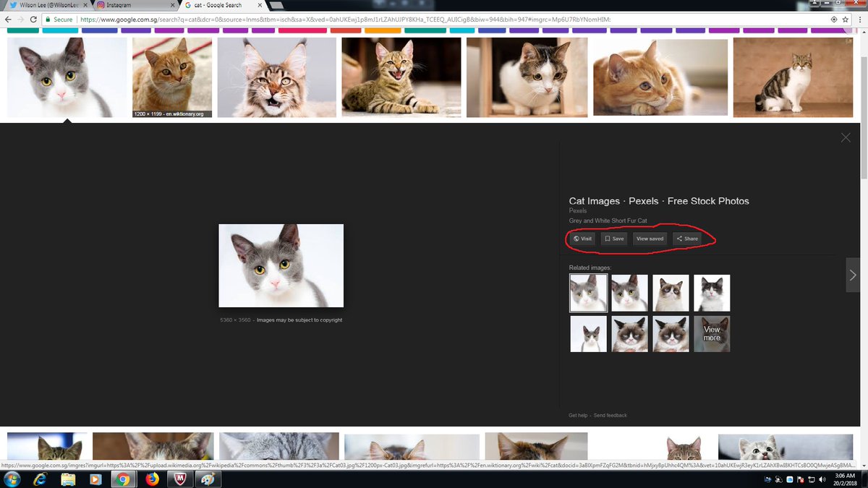Open the Send feedback link
868x488 pixels.
click(610, 415)
